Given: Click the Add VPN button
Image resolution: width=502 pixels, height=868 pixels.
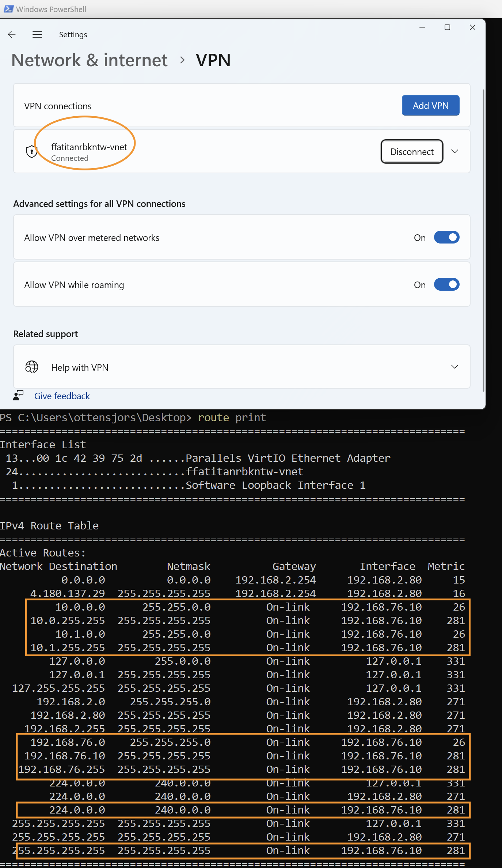Looking at the screenshot, I should 430,106.
